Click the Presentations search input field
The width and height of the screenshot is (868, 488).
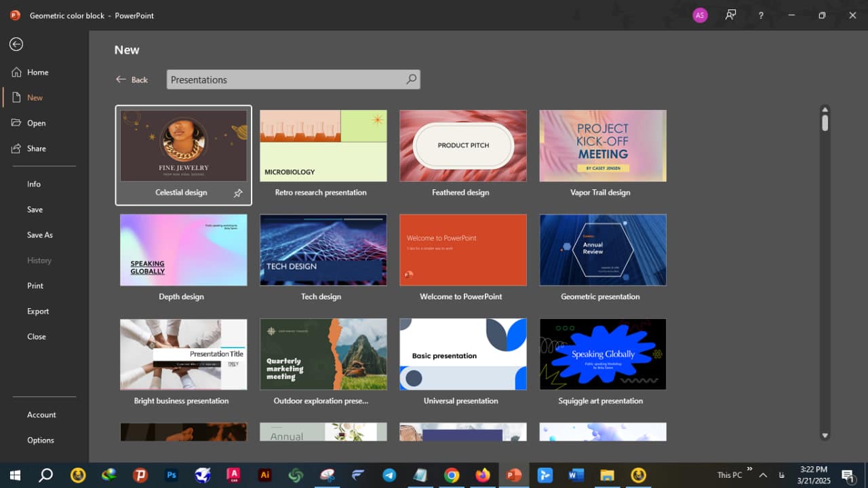point(285,79)
